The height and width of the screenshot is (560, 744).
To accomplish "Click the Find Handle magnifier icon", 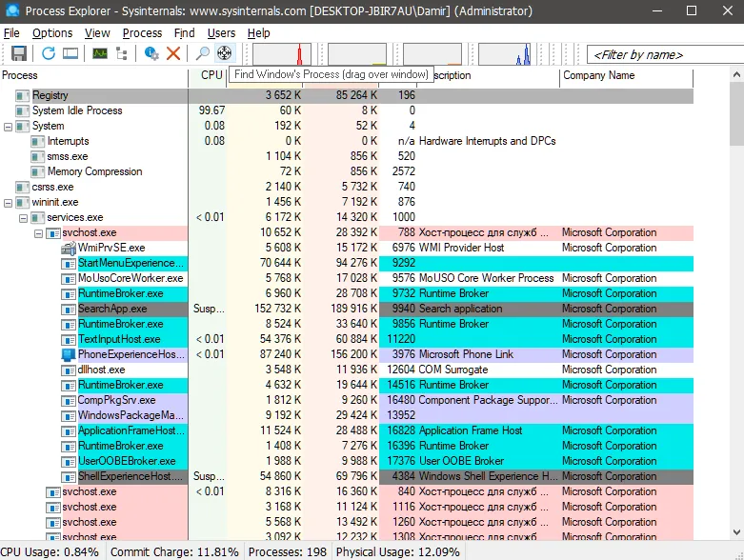I will 203,53.
